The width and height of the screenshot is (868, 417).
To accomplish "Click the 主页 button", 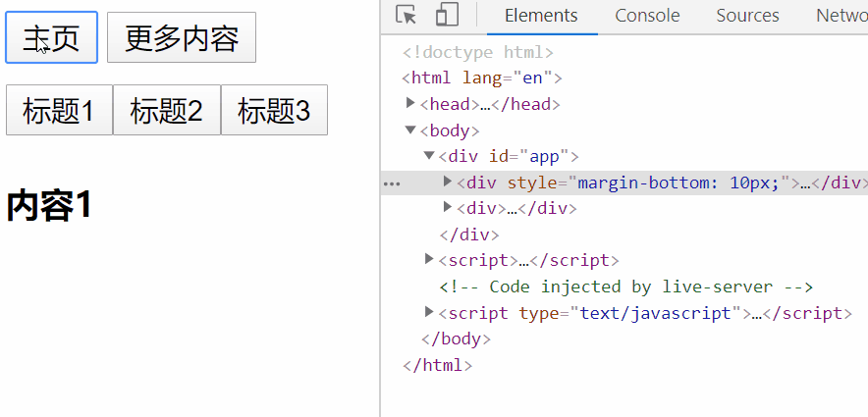I will point(51,37).
